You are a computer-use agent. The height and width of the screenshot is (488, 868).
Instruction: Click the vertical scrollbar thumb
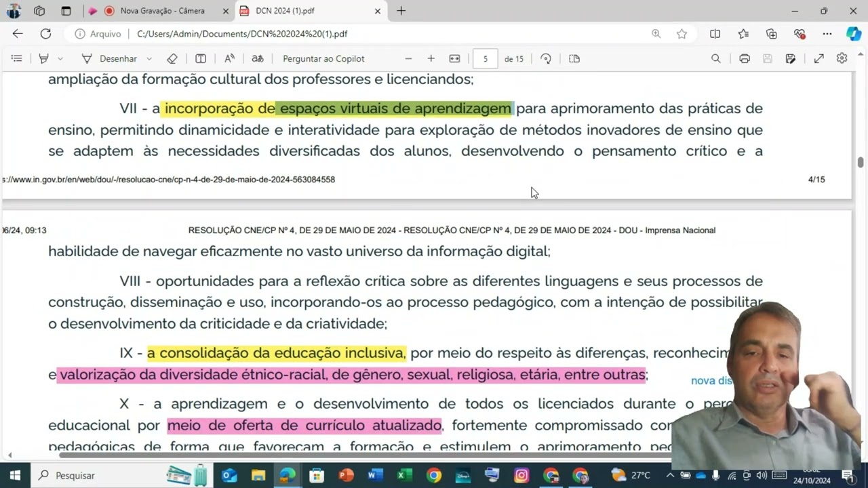[861, 162]
